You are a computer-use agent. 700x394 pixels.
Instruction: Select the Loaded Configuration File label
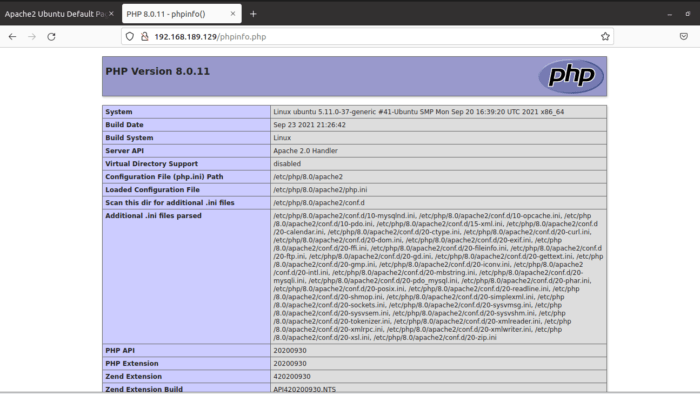tap(152, 189)
